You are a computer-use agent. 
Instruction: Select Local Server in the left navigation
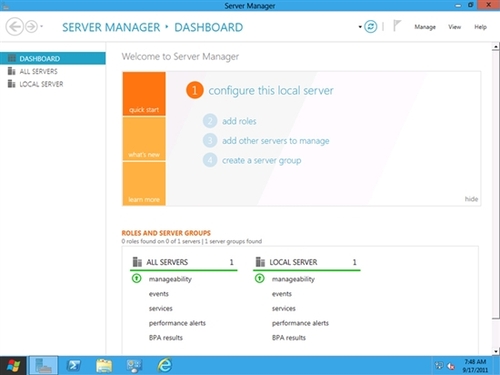pos(53,84)
